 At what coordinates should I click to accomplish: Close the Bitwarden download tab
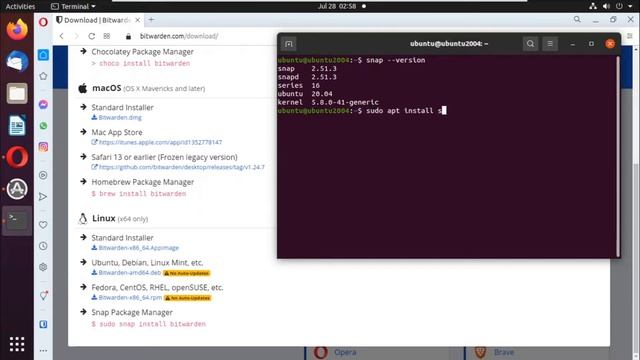coord(138,20)
